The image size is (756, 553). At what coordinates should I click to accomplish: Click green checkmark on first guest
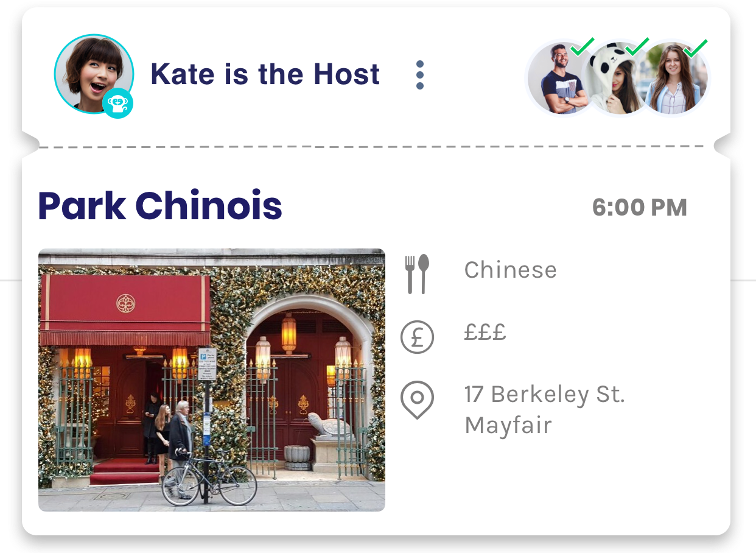click(583, 47)
